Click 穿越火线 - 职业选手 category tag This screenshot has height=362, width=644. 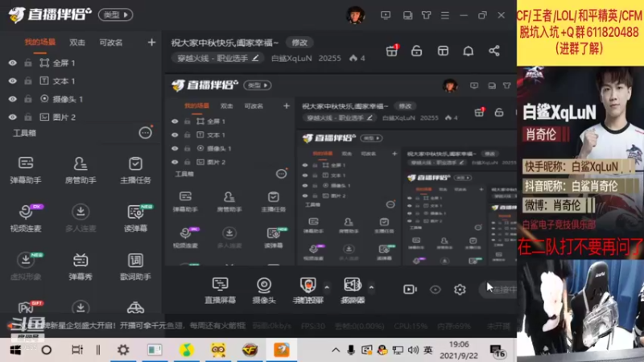coord(218,58)
